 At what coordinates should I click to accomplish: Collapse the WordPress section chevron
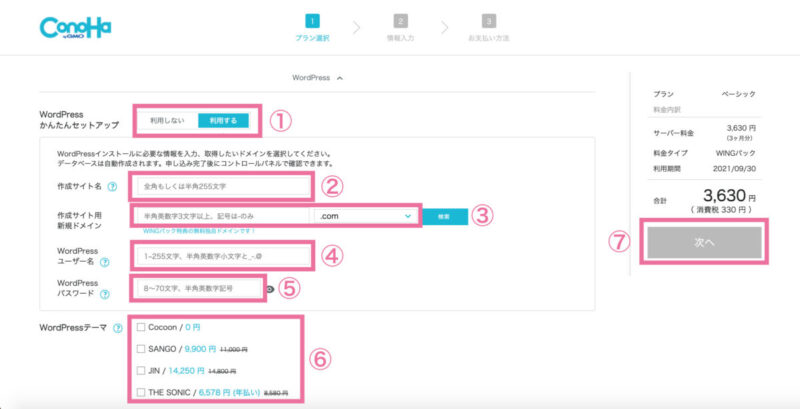pyautogui.click(x=340, y=78)
